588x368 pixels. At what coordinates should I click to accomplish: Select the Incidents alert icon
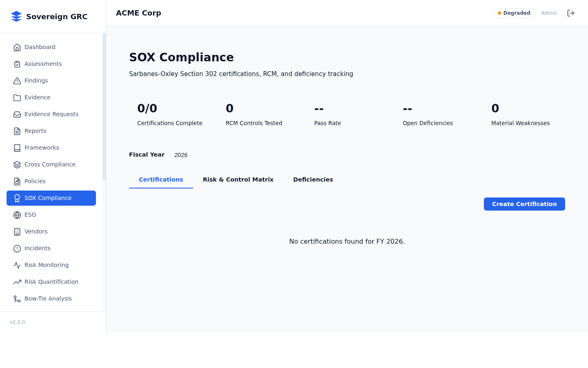[17, 248]
